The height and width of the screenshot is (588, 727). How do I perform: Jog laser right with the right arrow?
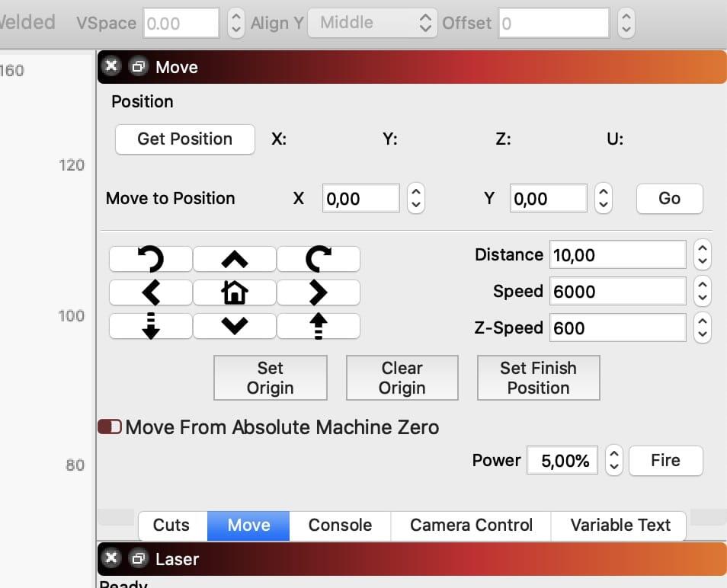[318, 292]
